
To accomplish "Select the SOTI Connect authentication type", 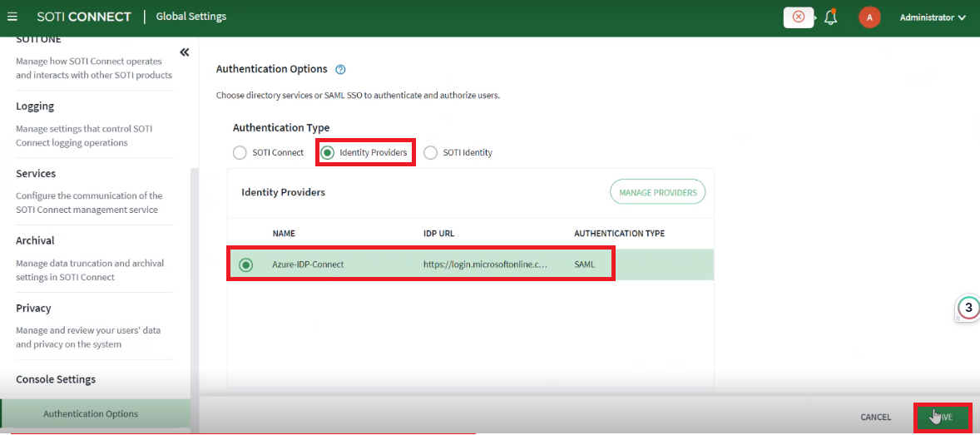I will 240,153.
